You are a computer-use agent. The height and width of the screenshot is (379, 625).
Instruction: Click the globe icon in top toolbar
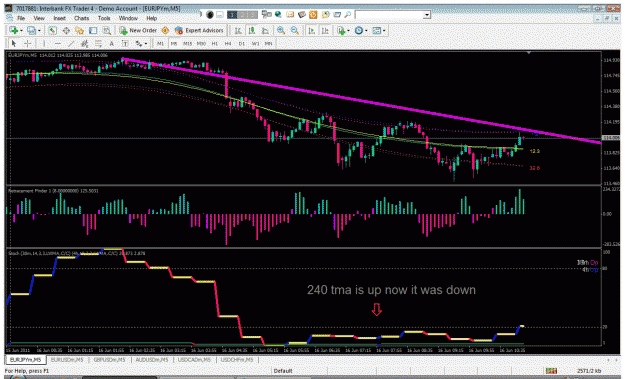278,15
